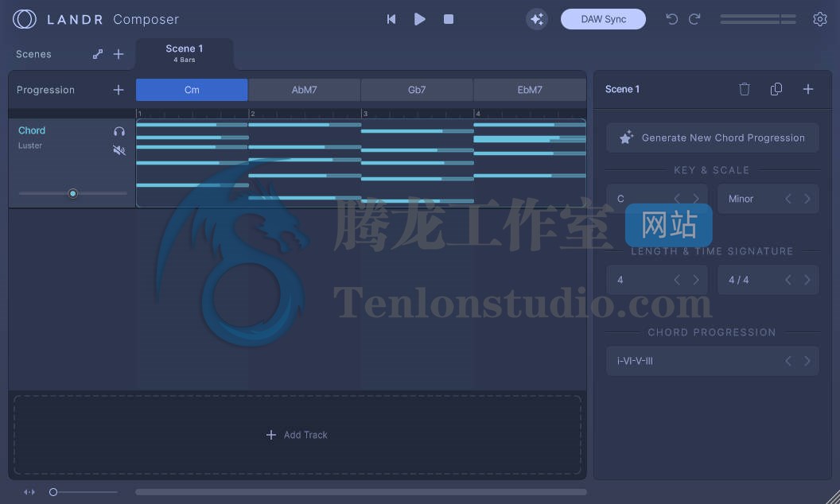The image size is (840, 504).
Task: Duplicate Scene 1 with the copy icon
Action: tap(776, 89)
